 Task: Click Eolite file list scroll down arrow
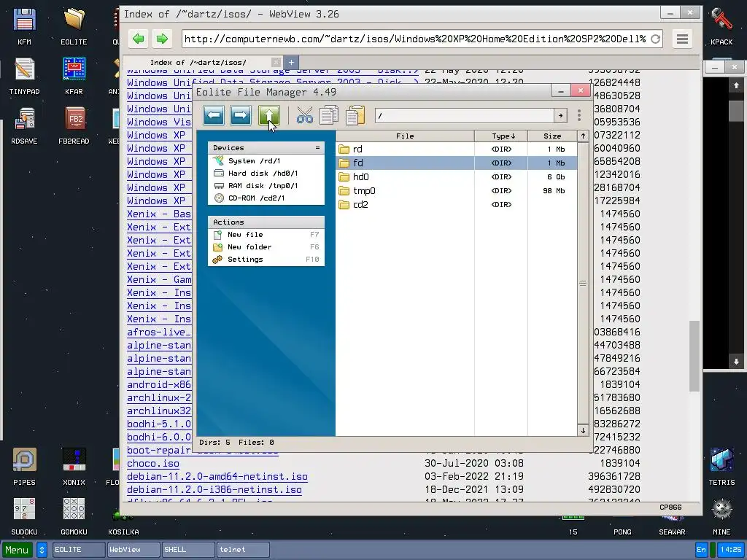(x=583, y=430)
